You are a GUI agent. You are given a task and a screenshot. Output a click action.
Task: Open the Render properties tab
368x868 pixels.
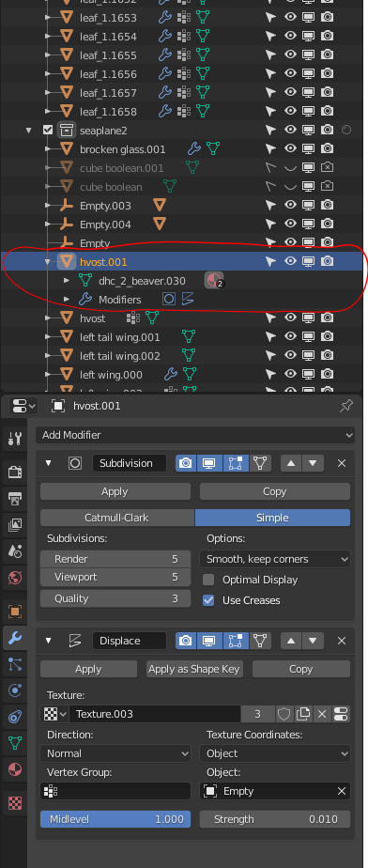coord(14,472)
